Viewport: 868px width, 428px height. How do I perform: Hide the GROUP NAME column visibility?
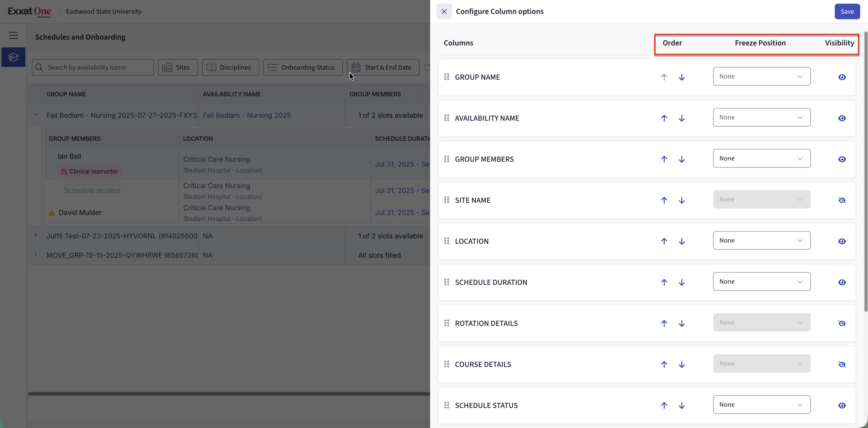842,77
